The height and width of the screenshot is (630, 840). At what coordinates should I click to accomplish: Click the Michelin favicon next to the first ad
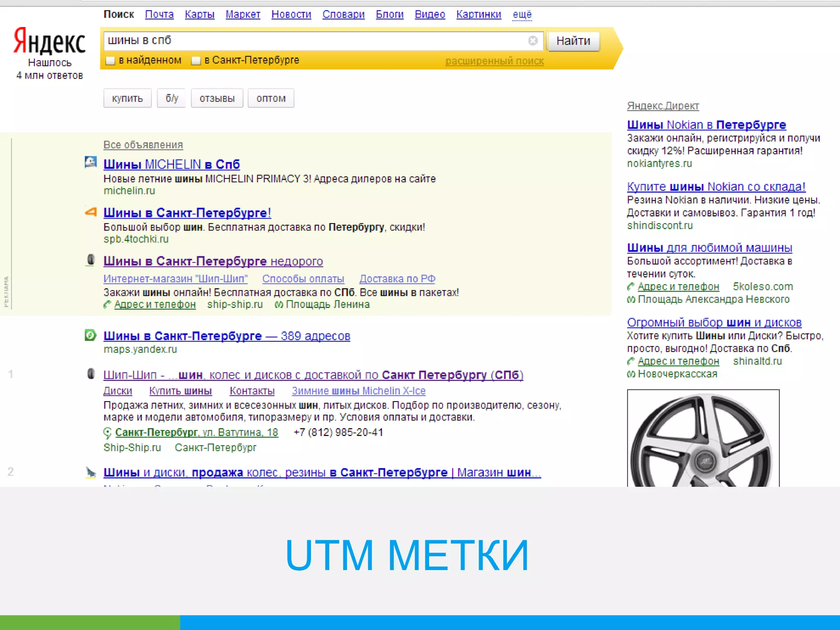tap(91, 162)
